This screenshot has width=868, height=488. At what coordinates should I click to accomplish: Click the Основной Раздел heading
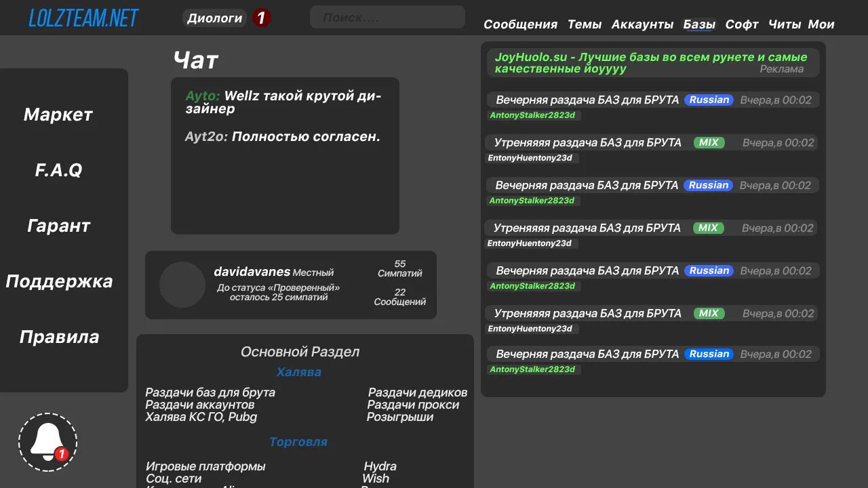click(x=300, y=352)
